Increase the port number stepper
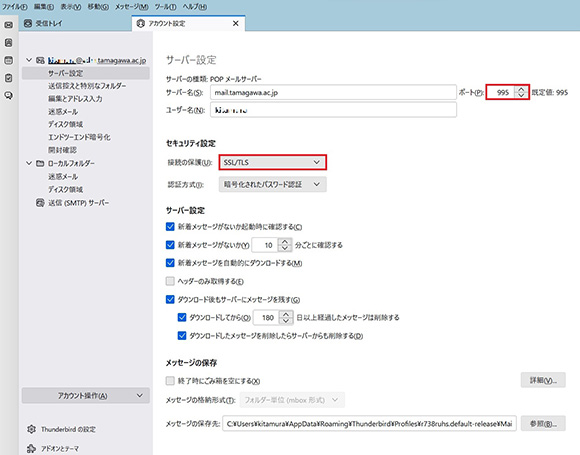580x455 pixels. click(x=521, y=89)
